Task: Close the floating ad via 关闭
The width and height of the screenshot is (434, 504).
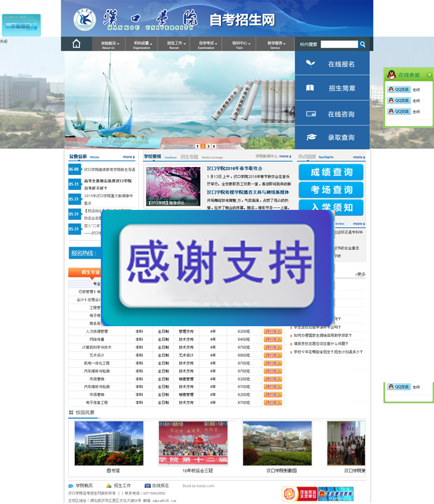Action: pyautogui.click(x=3, y=41)
